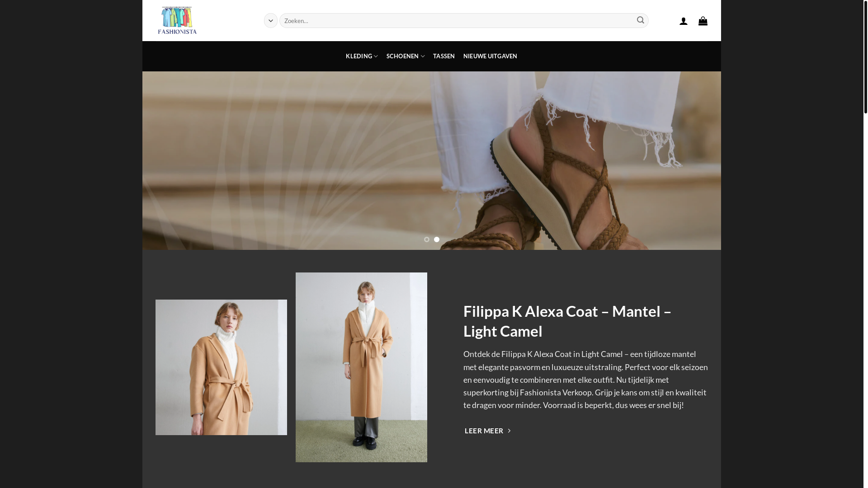The image size is (868, 488).
Task: Select the first slider dot
Action: (x=427, y=239)
